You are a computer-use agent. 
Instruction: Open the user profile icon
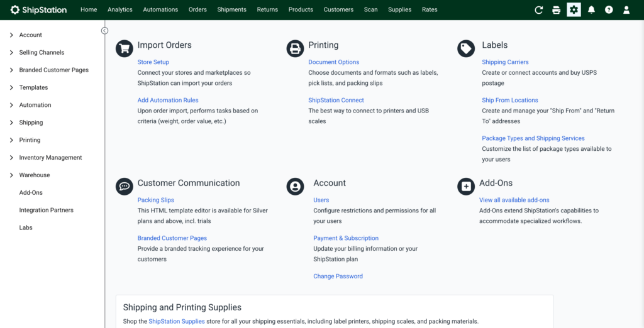click(626, 10)
